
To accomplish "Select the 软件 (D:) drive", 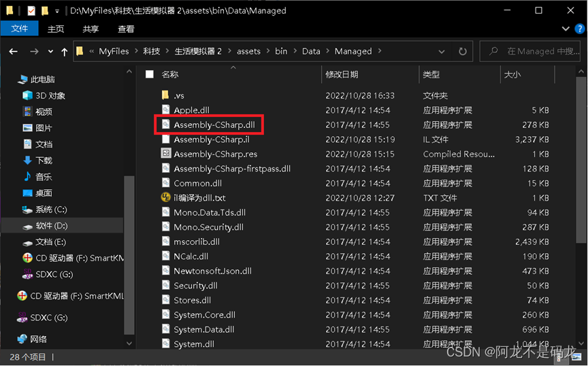I will (45, 226).
